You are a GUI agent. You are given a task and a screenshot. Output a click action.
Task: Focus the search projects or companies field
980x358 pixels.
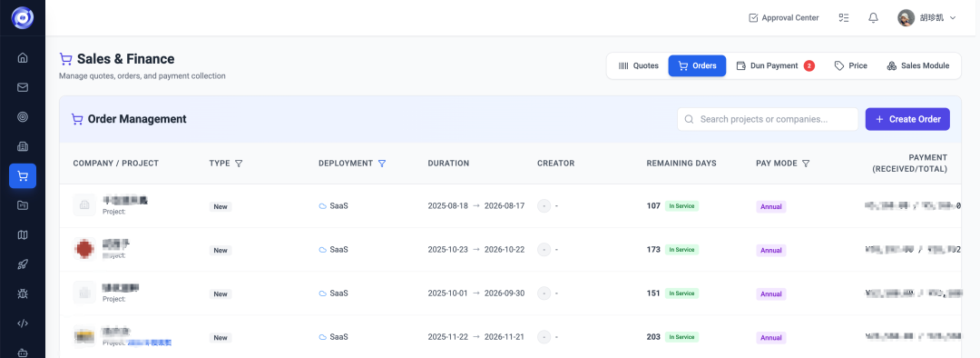pyautogui.click(x=768, y=119)
